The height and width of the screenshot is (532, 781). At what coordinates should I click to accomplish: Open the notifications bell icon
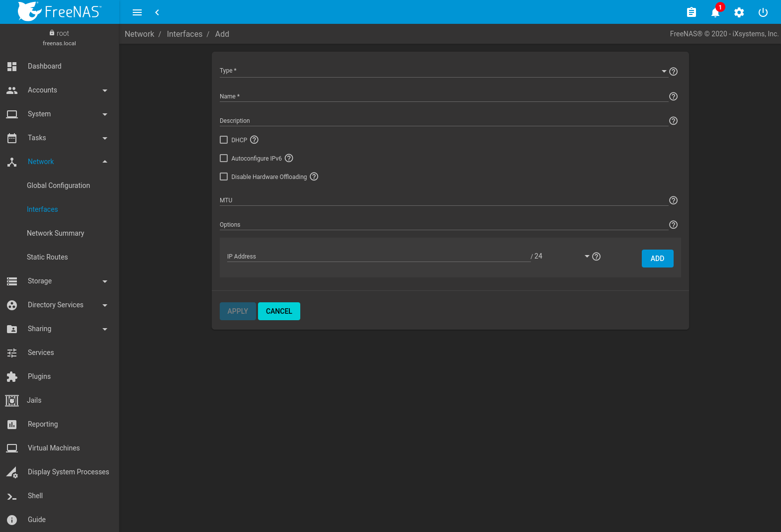coord(715,12)
